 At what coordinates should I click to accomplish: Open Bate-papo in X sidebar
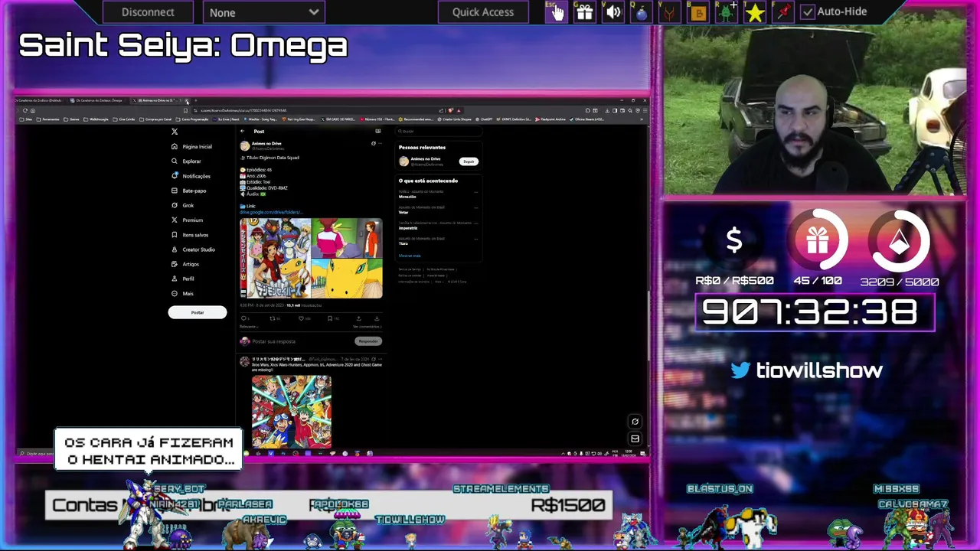coord(189,191)
